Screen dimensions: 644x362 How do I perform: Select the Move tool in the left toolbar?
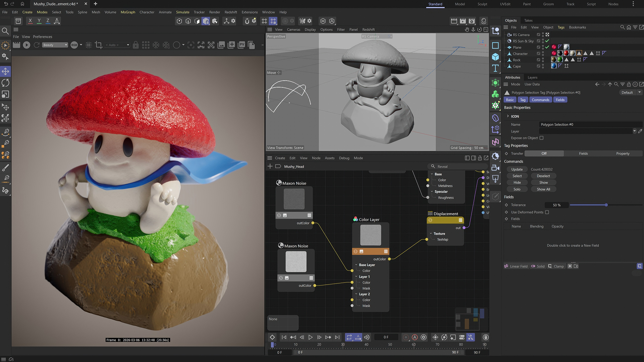(5, 71)
